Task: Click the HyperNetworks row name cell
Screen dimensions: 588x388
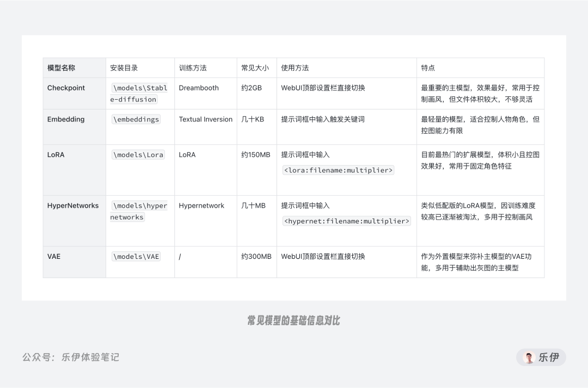Action: click(74, 221)
